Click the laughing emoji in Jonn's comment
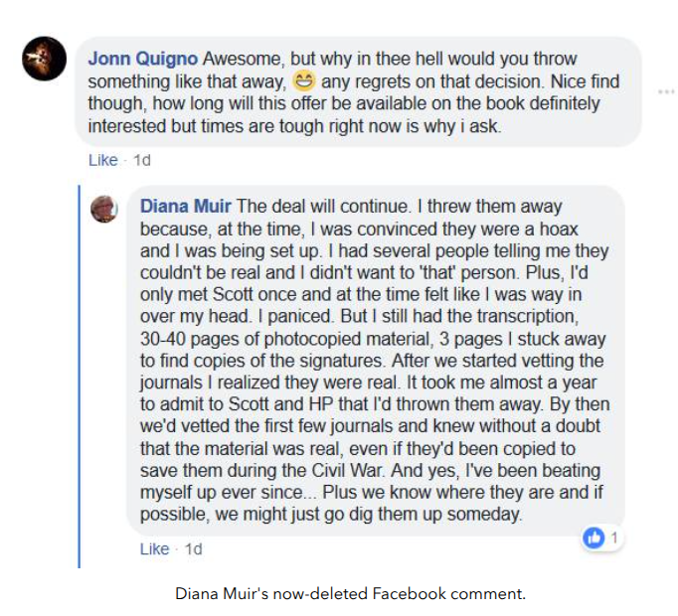The image size is (678, 616). (x=304, y=81)
